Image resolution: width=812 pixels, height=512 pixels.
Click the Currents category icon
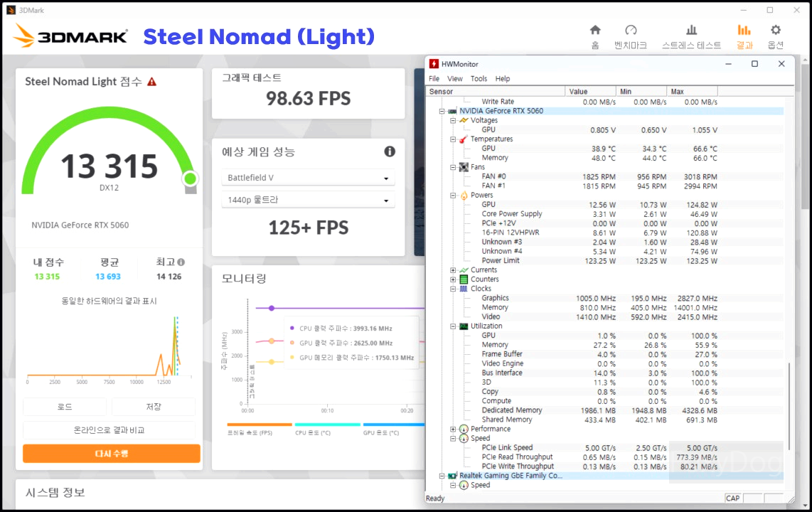tap(464, 270)
